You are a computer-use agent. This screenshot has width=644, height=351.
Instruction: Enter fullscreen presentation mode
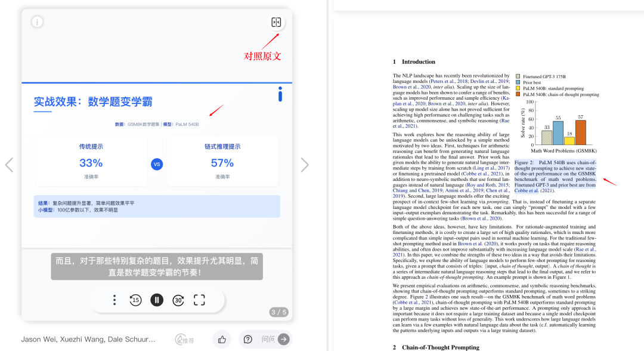coord(199,300)
